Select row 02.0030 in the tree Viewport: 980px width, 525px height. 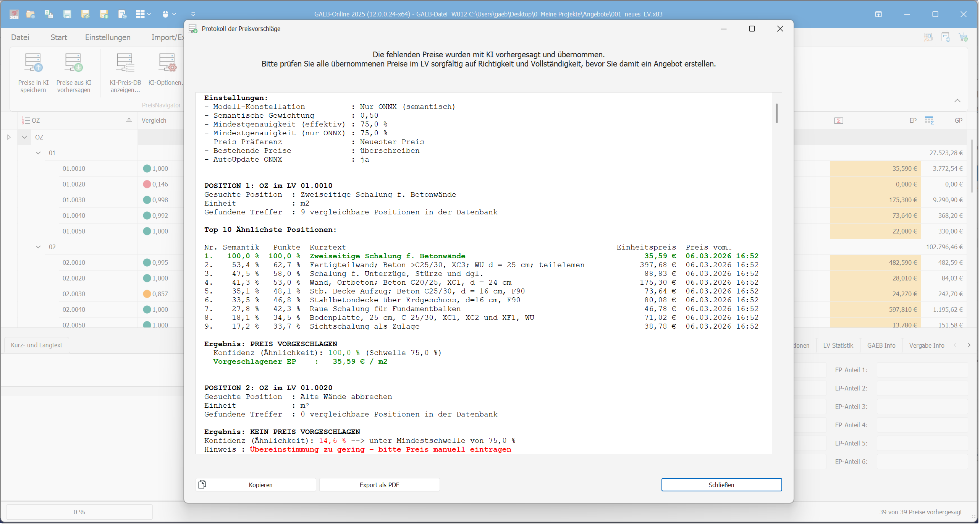click(x=74, y=294)
